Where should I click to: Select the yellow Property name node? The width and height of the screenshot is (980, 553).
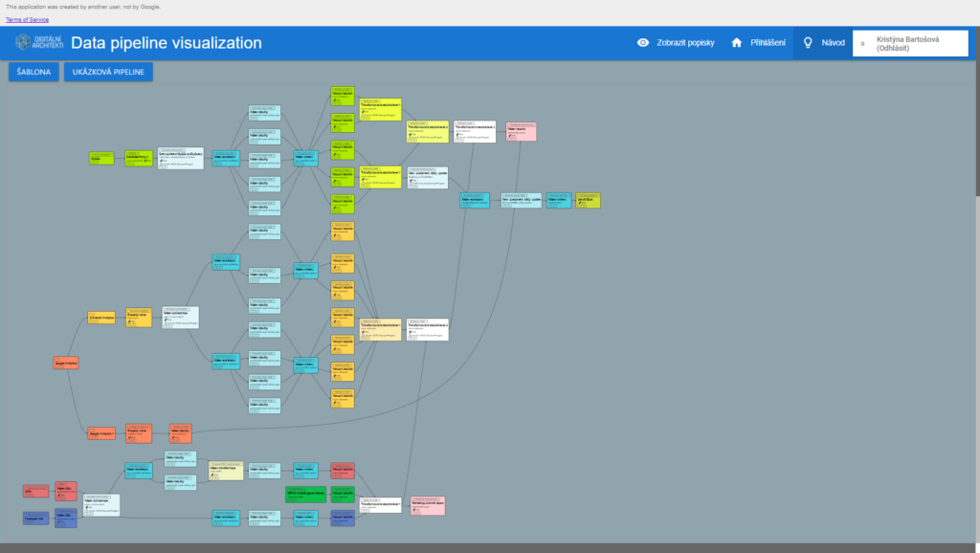(x=139, y=318)
